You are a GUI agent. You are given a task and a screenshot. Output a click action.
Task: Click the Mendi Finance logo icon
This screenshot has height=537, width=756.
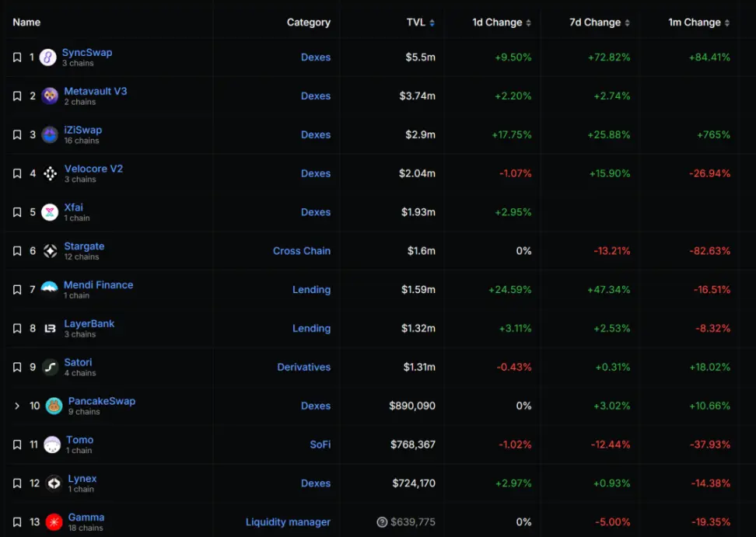tap(50, 288)
